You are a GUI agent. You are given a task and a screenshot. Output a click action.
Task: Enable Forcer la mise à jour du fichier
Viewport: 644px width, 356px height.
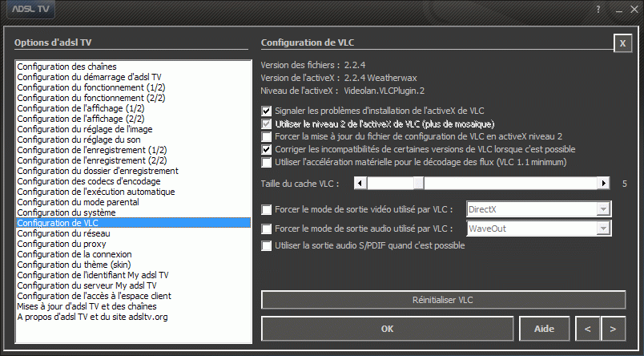click(x=266, y=136)
